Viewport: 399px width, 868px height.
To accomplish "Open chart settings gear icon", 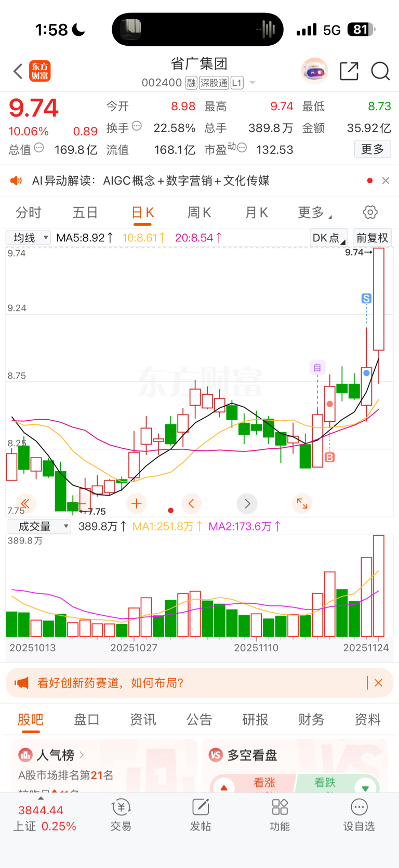I will click(370, 212).
